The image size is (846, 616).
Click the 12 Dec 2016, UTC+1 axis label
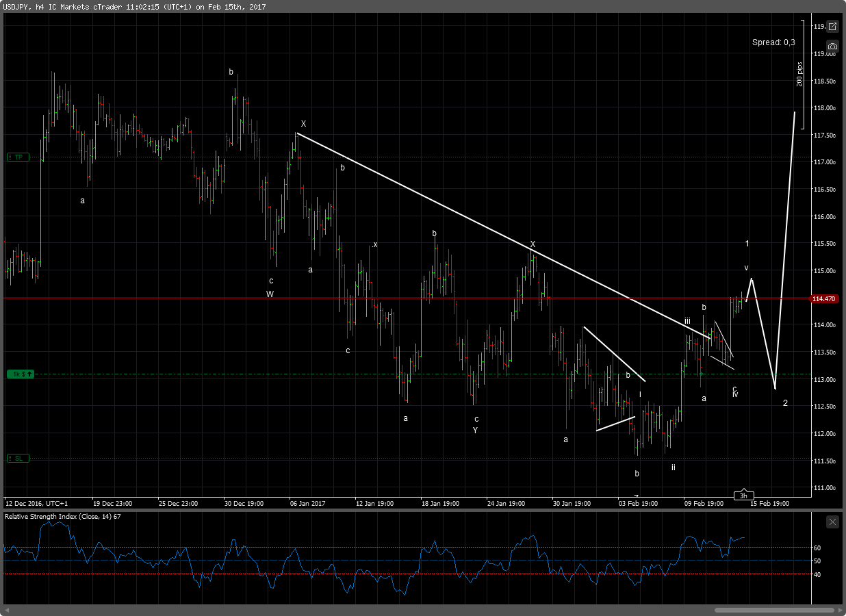[36, 503]
